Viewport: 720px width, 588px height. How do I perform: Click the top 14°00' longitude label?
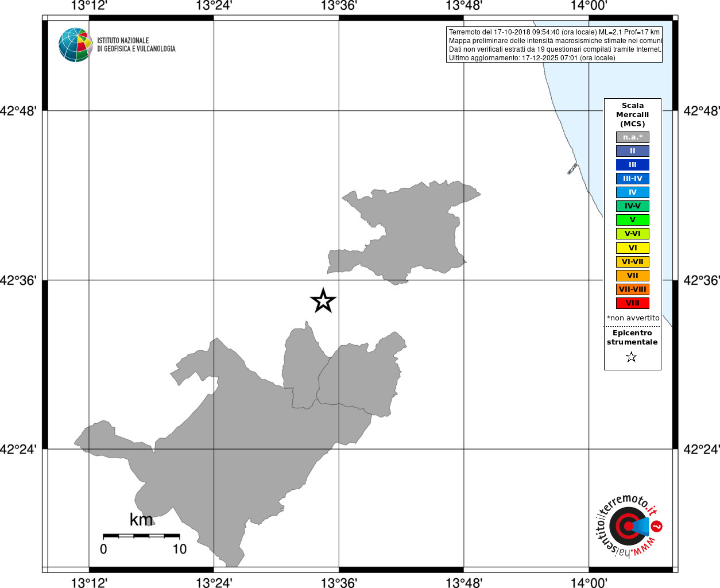(589, 6)
